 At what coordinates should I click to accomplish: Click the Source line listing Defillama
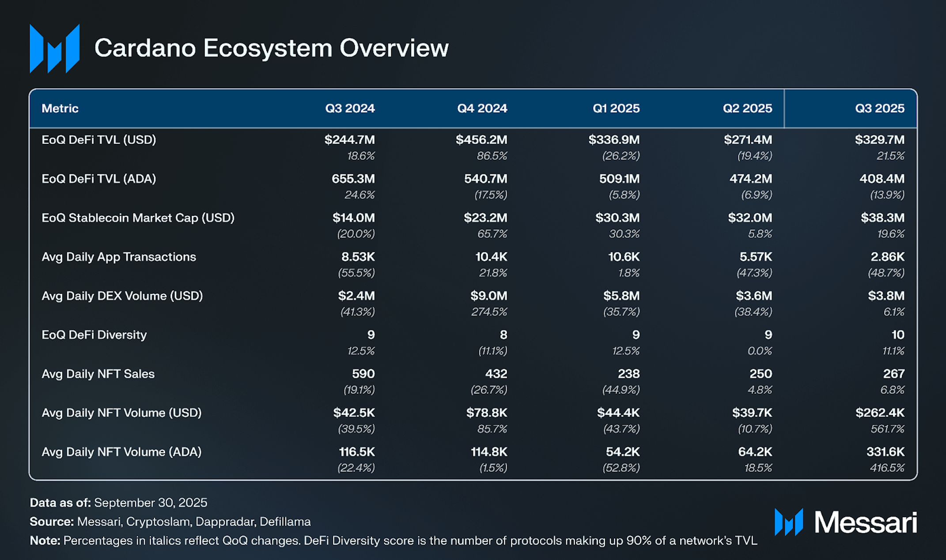170,522
